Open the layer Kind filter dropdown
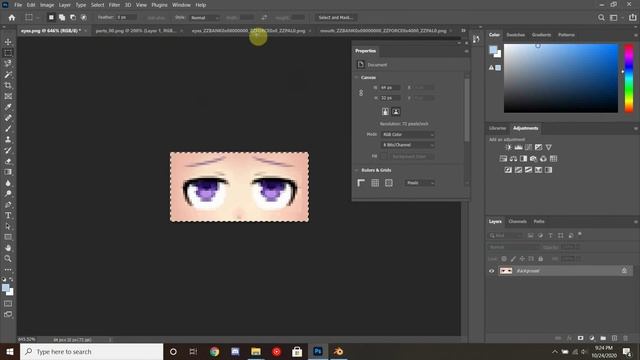Screen dimensions: 640x360 [506, 236]
